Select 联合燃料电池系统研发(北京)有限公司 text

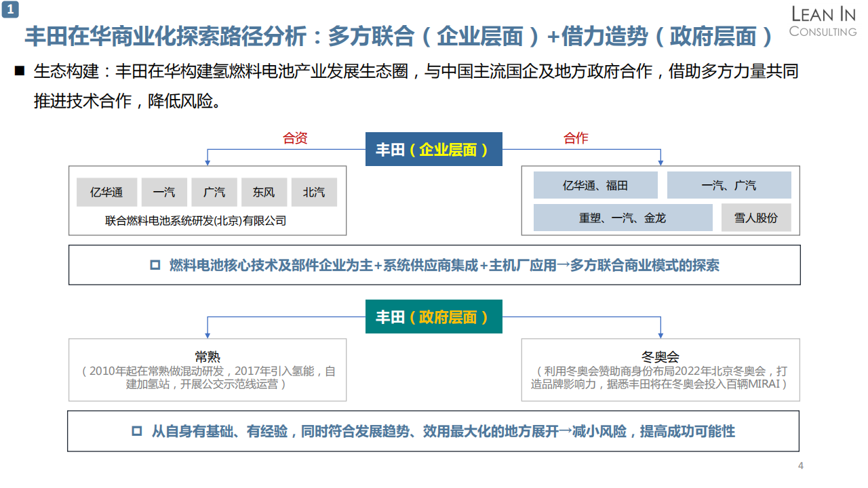pyautogui.click(x=196, y=221)
